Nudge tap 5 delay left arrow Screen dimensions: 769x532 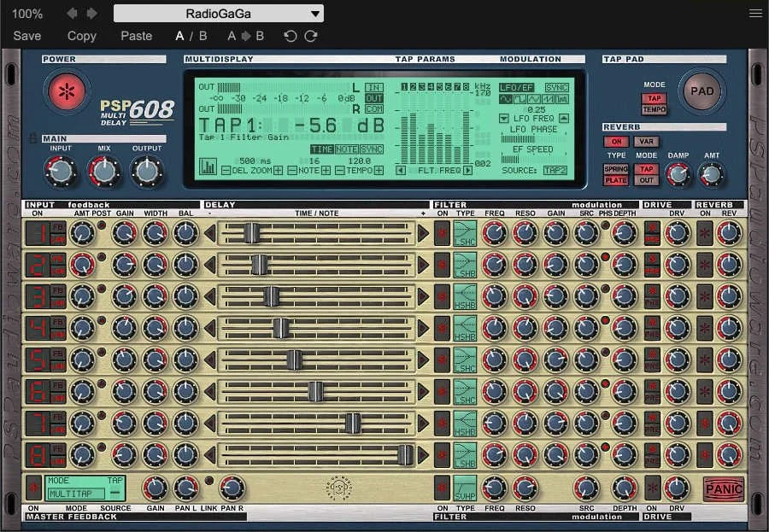[210, 360]
